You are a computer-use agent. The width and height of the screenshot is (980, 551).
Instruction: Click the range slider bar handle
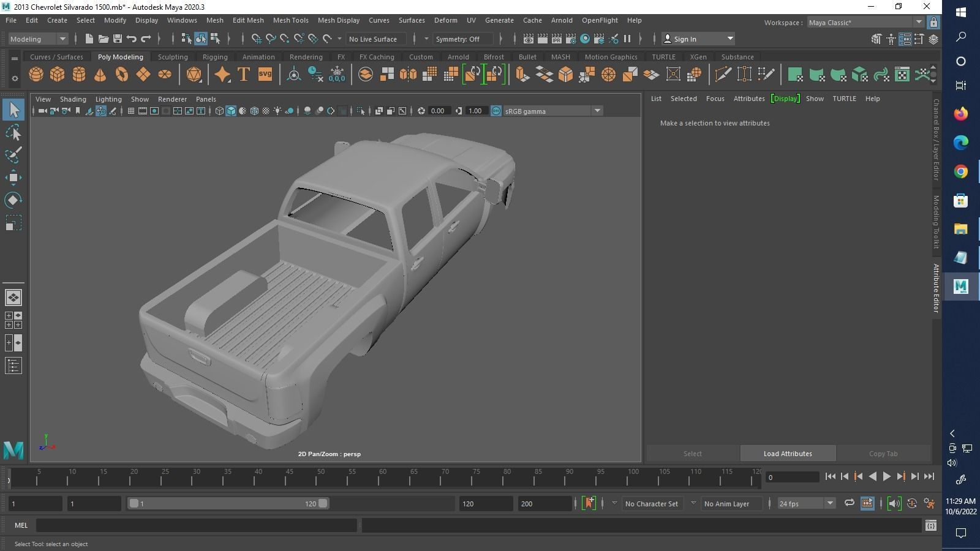228,503
